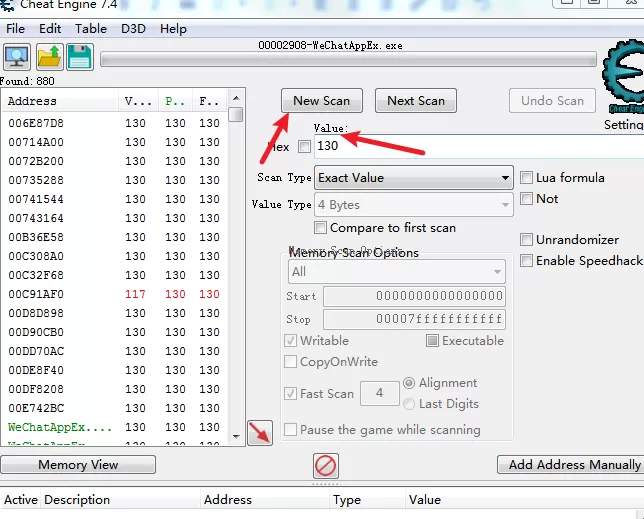Image resolution: width=644 pixels, height=519 pixels.
Task: Open Memory View
Action: pyautogui.click(x=78, y=465)
